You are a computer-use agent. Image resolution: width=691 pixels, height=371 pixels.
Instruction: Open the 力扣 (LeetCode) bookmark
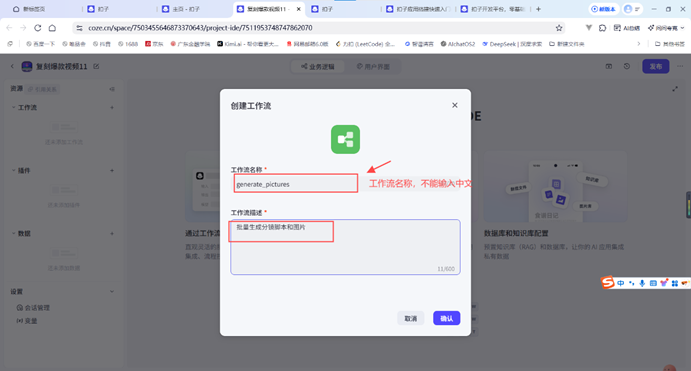[x=365, y=44]
